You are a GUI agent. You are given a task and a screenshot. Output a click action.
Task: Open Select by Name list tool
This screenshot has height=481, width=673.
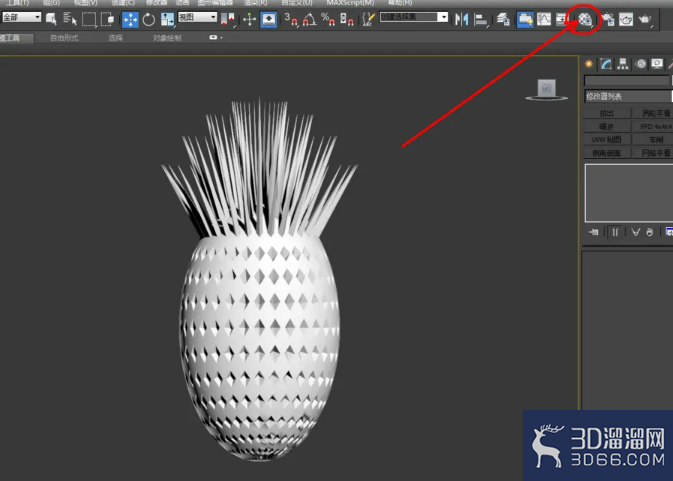point(70,19)
